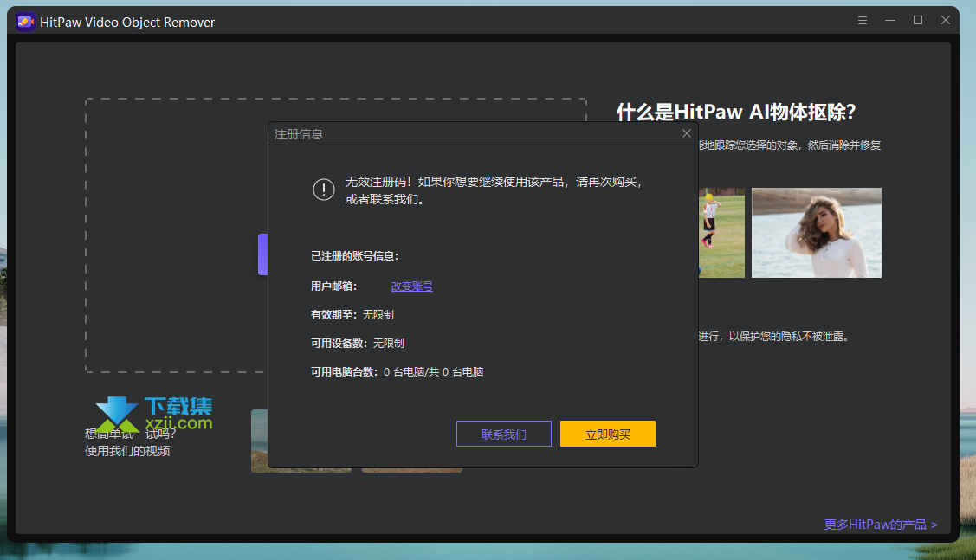
Task: Click the 有效期至: 无限制 text
Action: (x=352, y=315)
